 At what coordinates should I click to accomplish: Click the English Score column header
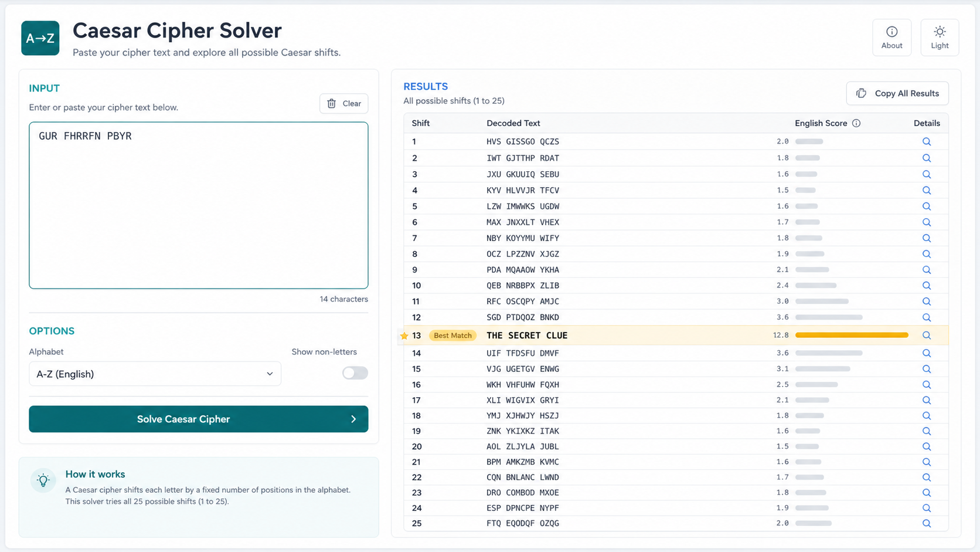(x=821, y=123)
